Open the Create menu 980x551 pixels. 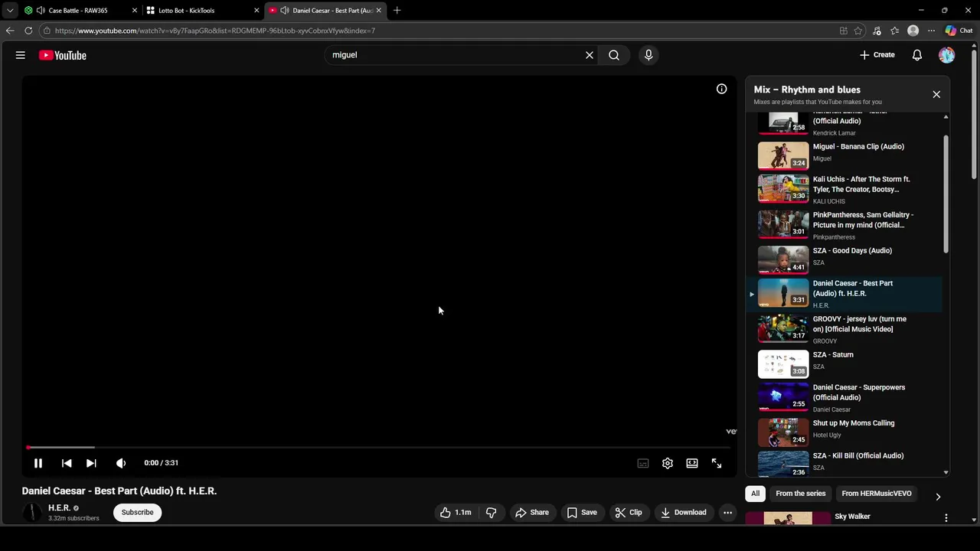(x=877, y=55)
